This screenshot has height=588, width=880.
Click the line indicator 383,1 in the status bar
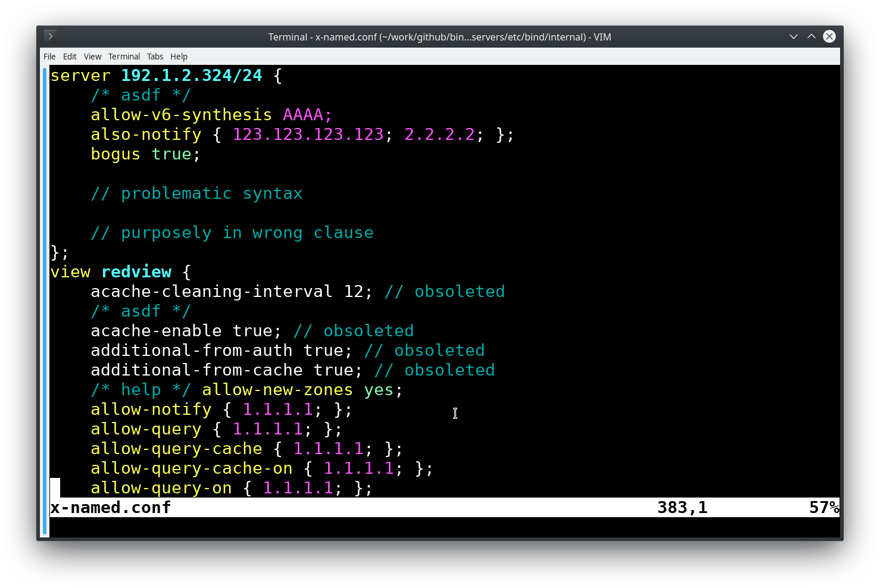click(682, 507)
